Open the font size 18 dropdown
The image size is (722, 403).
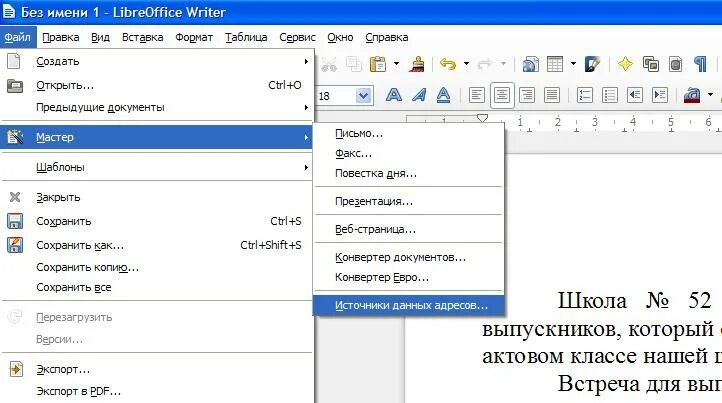coord(363,96)
